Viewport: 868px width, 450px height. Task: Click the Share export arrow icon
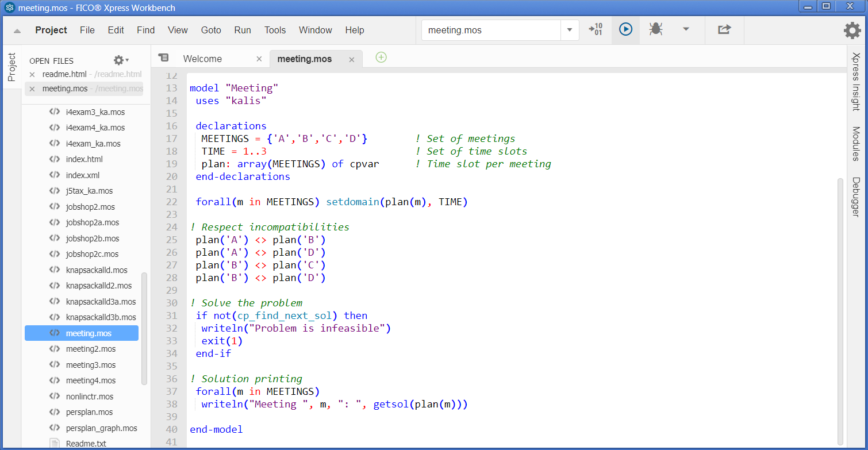click(x=724, y=29)
